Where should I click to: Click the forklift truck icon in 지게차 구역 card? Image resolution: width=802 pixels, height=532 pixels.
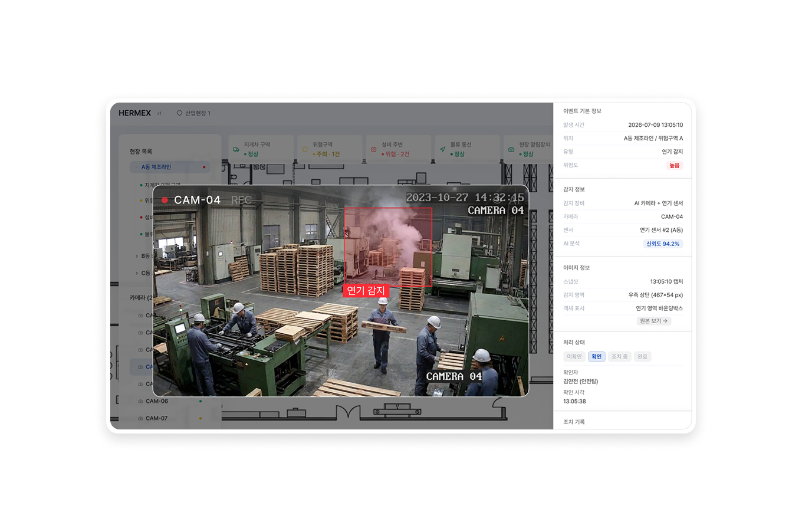[x=236, y=149]
